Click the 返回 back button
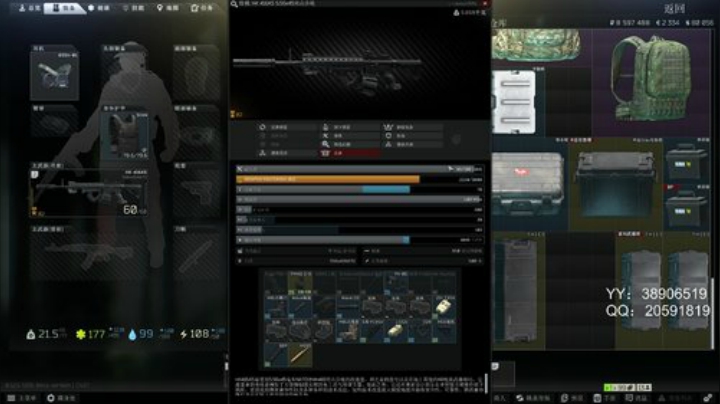720x404 pixels. point(675,8)
